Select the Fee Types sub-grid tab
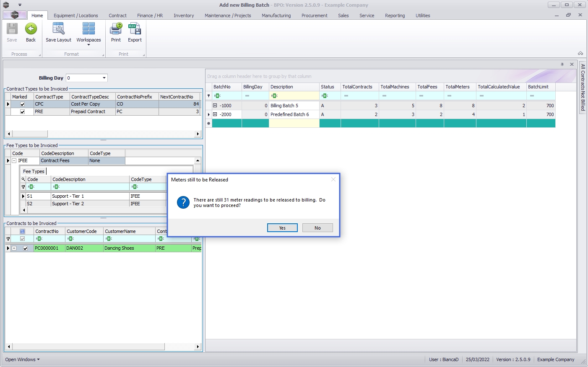Image resolution: width=588 pixels, height=367 pixels. [x=34, y=171]
